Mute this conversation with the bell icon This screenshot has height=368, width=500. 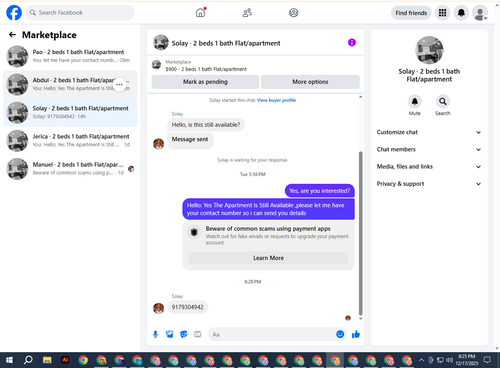coord(415,101)
